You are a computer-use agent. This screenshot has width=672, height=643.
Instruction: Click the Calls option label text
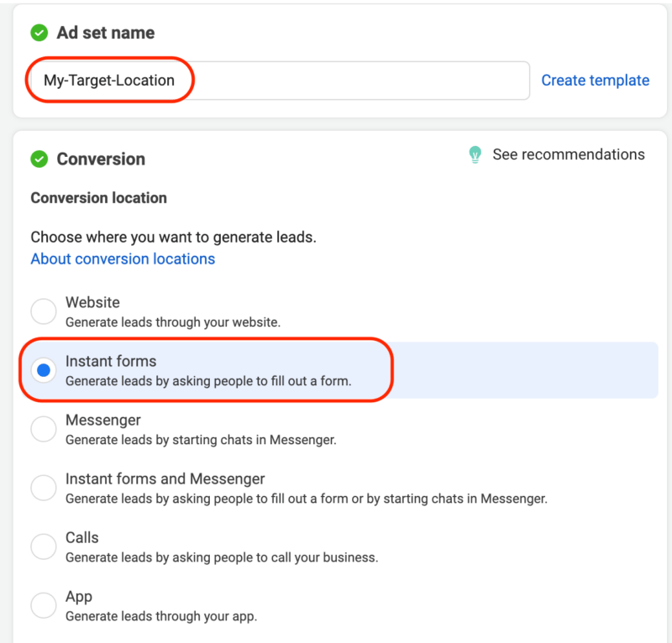(x=81, y=537)
